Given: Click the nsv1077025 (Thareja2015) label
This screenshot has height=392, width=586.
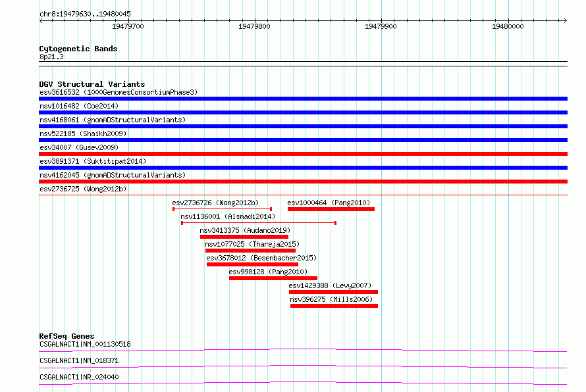Looking at the screenshot, I should [252, 244].
